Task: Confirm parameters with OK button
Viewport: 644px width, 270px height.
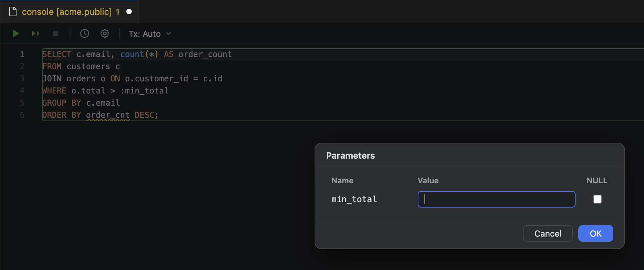Action: pos(595,234)
